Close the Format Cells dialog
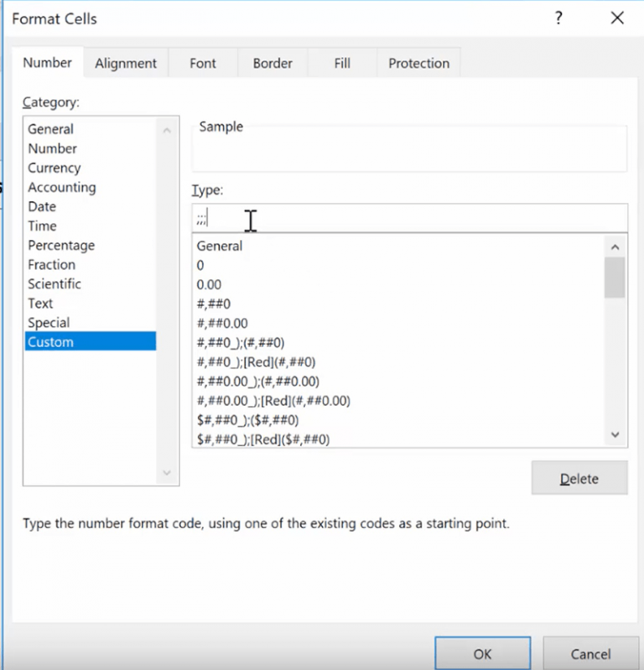The width and height of the screenshot is (644, 670). tap(617, 18)
